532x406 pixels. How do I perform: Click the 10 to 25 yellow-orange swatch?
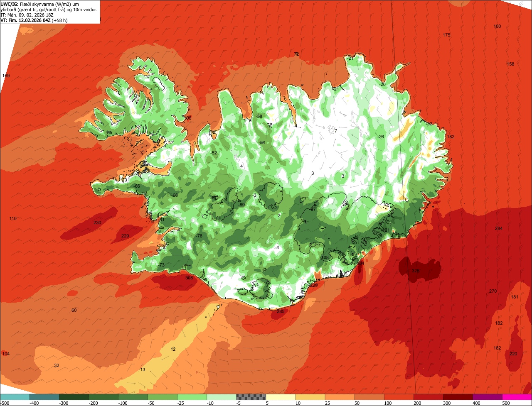point(310,397)
